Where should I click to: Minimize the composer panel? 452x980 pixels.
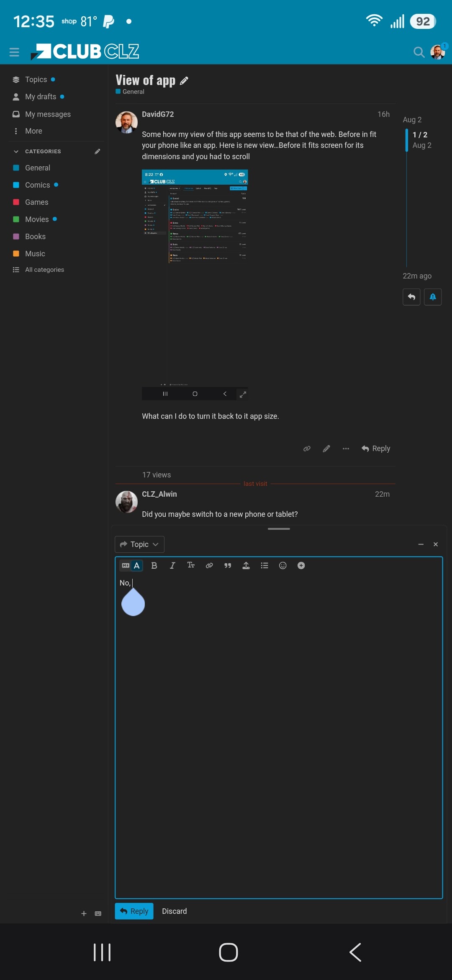[421, 544]
